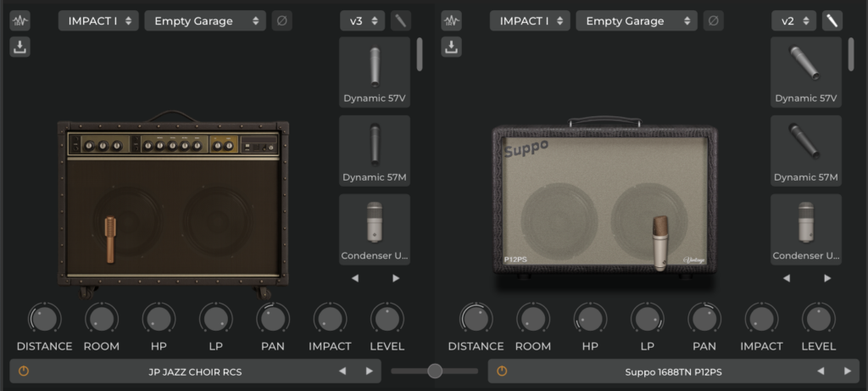
Task: Click left cabinet LEVEL knob
Action: 387,319
